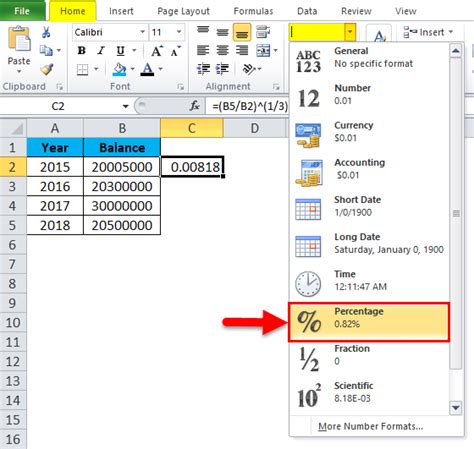Open the Font Color dropdown arrow

(x=161, y=69)
